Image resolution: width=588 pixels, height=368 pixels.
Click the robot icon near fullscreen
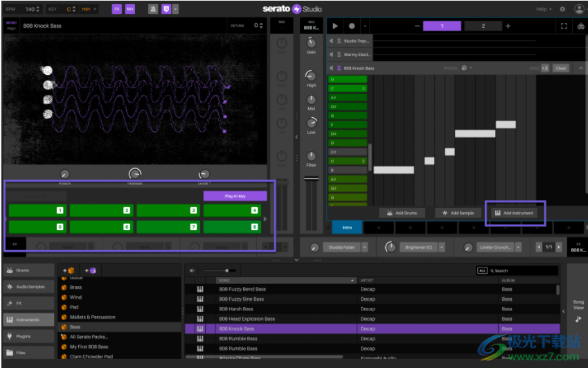tap(581, 26)
